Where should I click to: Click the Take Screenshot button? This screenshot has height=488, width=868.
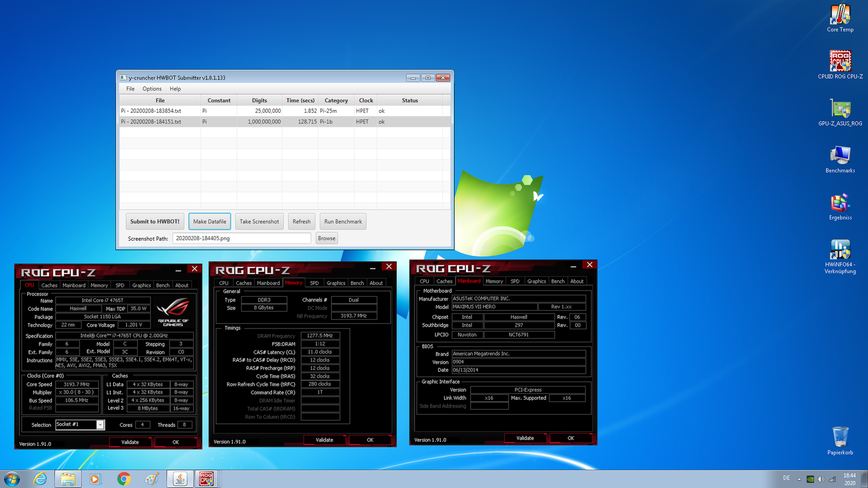tap(259, 221)
